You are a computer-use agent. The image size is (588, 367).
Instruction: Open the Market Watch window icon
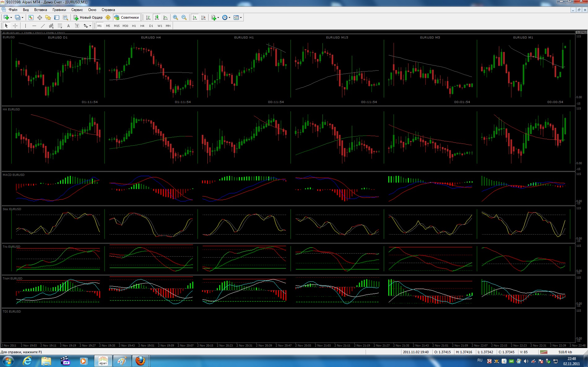[x=31, y=17]
